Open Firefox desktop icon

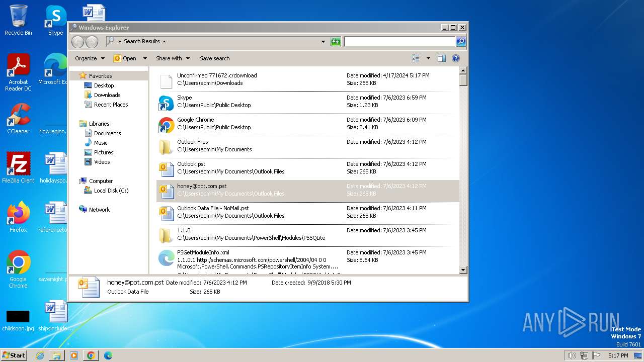click(18, 217)
